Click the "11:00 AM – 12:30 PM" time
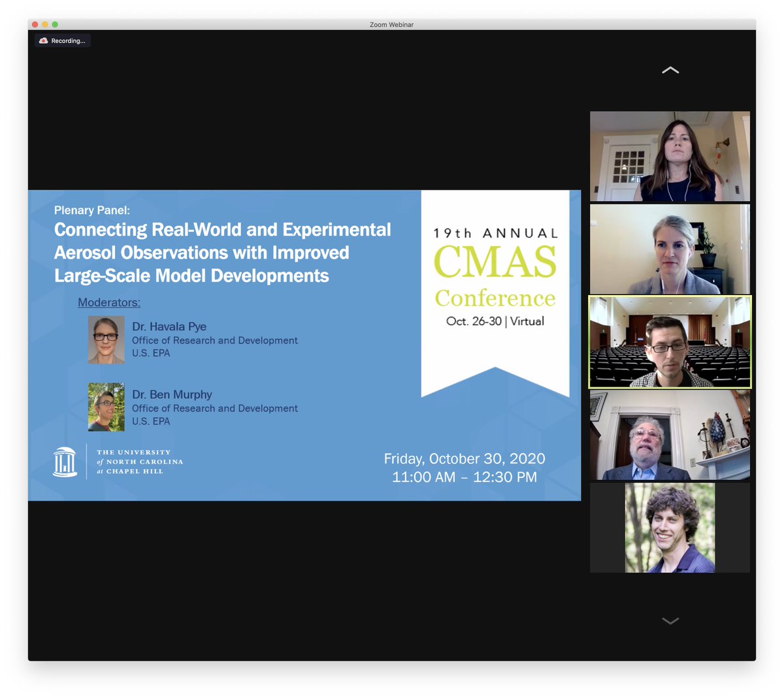 tap(465, 477)
